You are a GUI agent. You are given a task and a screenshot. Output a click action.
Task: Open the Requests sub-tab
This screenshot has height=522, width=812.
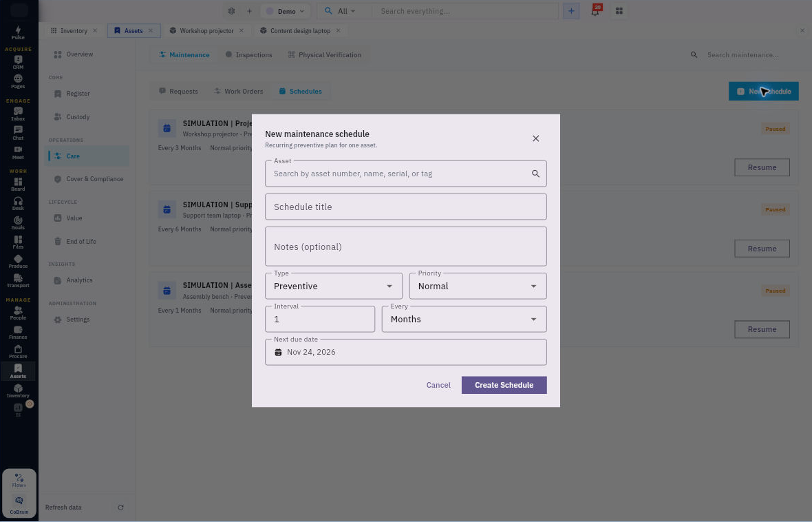tap(179, 91)
